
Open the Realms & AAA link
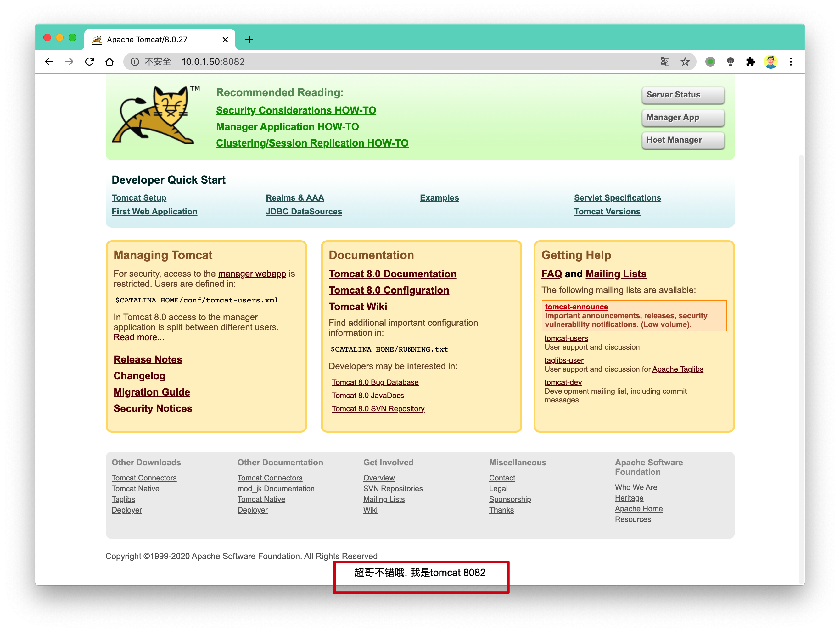295,198
